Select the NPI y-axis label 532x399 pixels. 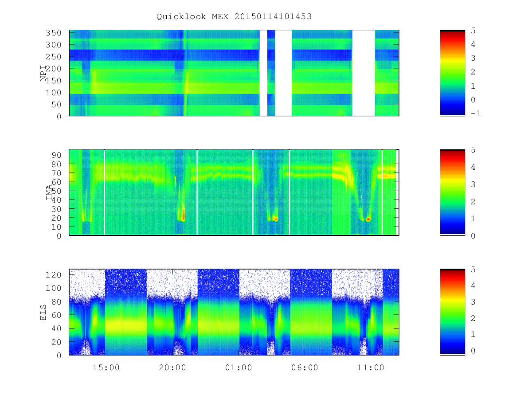coord(43,73)
